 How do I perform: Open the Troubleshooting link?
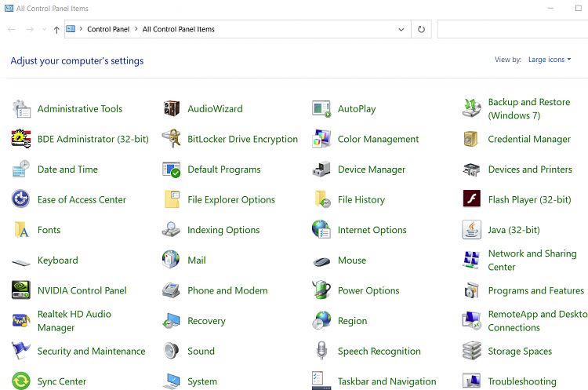pyautogui.click(x=522, y=381)
